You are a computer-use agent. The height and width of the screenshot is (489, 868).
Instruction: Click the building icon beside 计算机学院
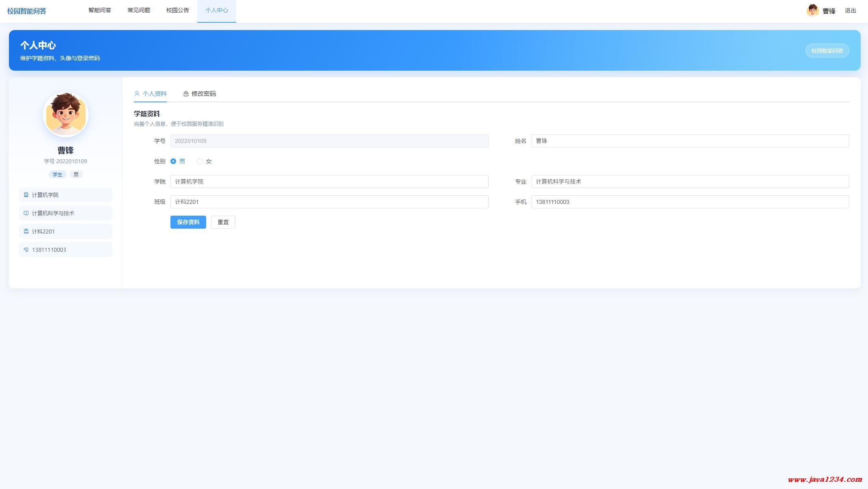click(26, 195)
